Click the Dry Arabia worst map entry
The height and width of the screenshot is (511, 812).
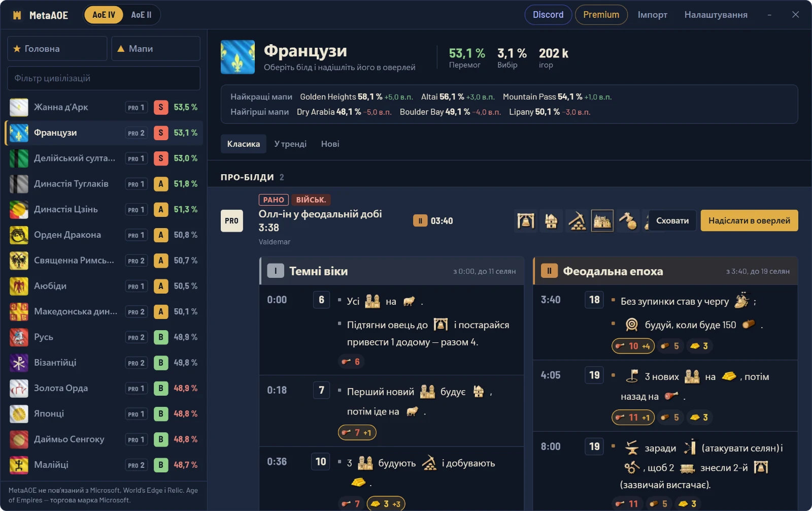pos(344,112)
